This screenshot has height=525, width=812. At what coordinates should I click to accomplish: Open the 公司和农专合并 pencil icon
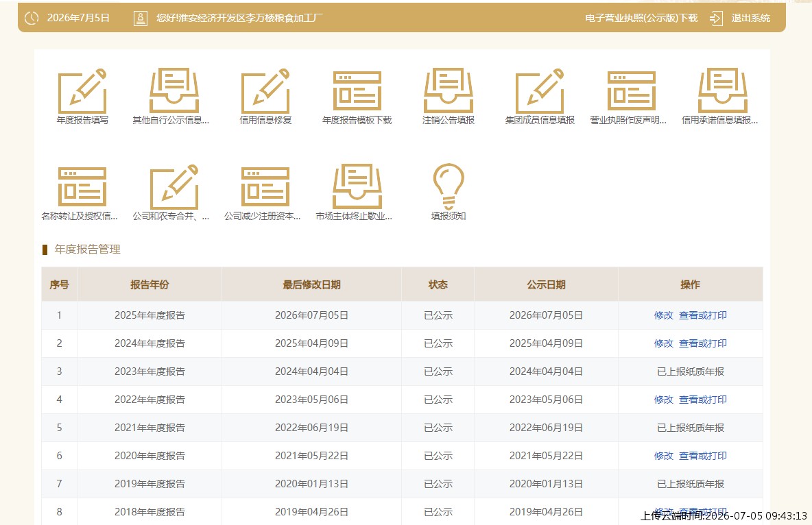coord(174,187)
